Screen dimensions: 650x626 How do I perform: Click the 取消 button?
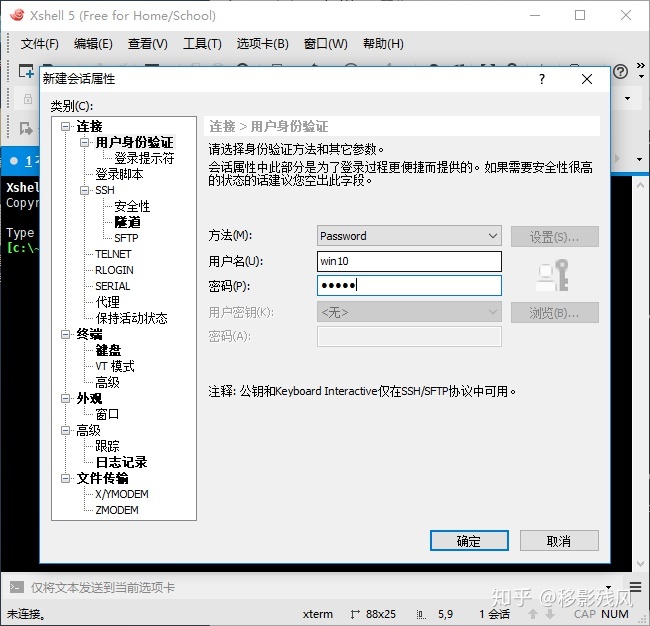559,541
